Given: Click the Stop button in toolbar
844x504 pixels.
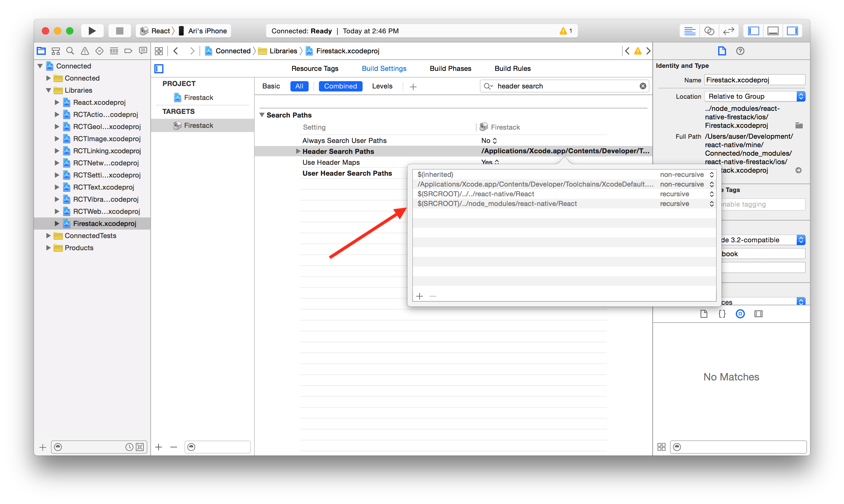Looking at the screenshot, I should [119, 31].
